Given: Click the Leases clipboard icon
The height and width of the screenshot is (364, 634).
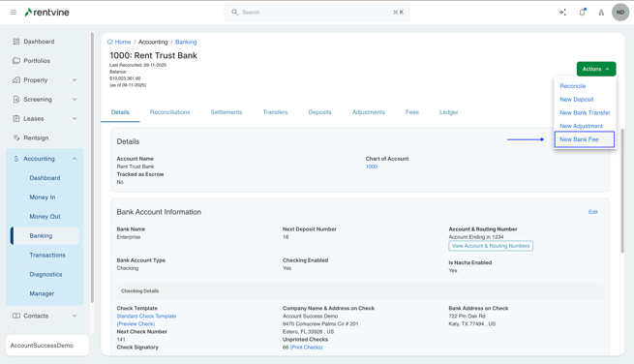Looking at the screenshot, I should pyautogui.click(x=16, y=118).
